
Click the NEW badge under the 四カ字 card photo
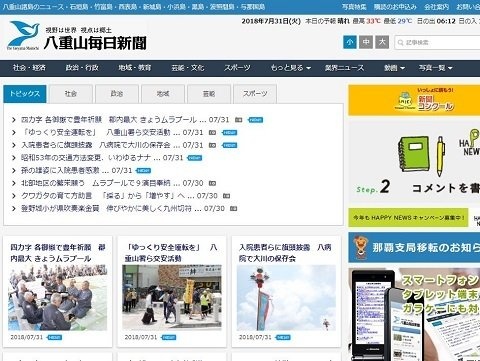point(54,337)
